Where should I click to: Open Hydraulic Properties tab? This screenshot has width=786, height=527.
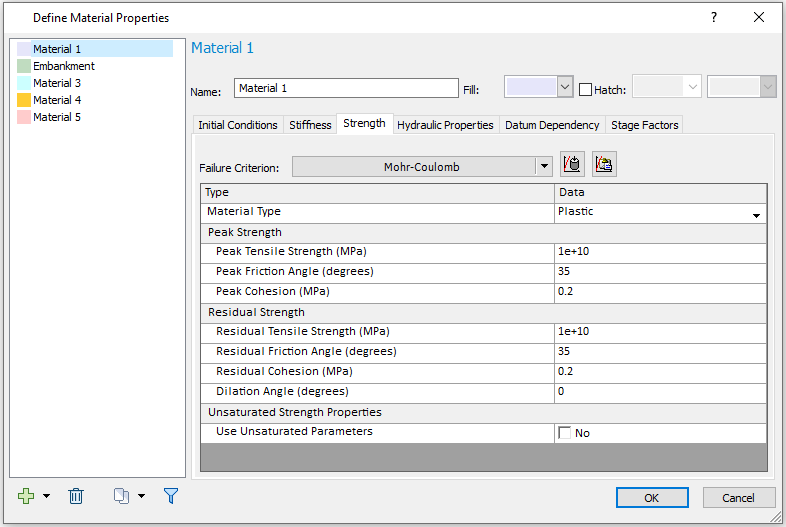(445, 125)
